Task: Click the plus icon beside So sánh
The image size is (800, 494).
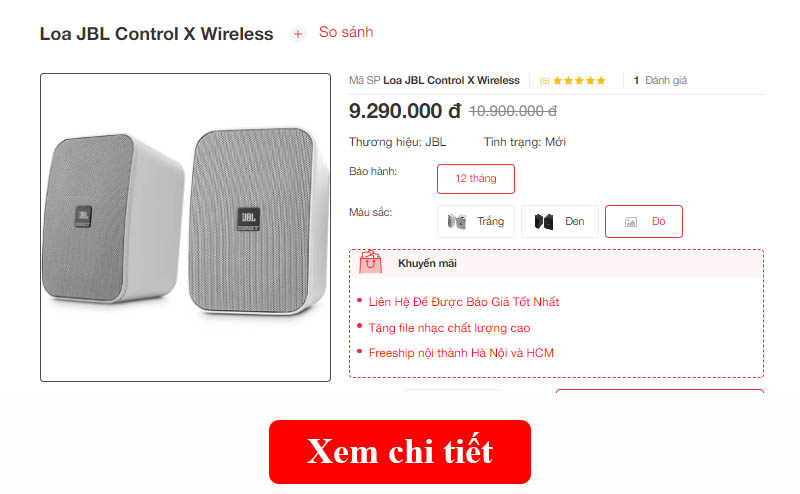Action: pos(297,34)
